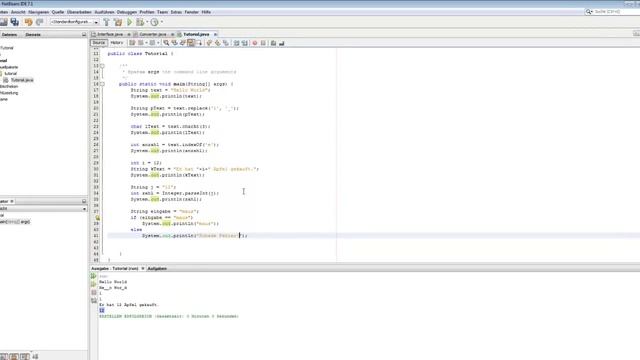Switch to the Dienste panel tab
The height and width of the screenshot is (360, 640).
(33, 35)
